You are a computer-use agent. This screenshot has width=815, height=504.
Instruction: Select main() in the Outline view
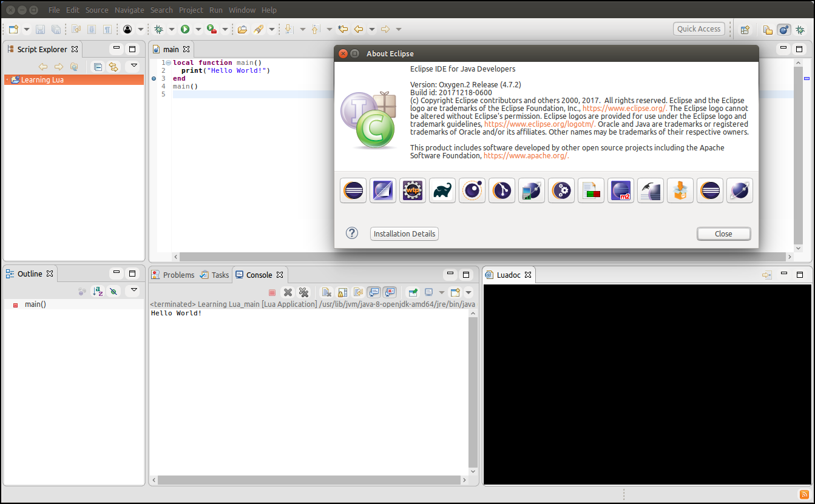35,304
